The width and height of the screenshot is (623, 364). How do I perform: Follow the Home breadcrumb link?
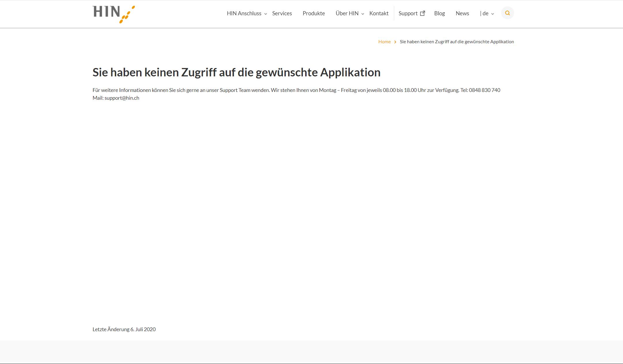[384, 42]
